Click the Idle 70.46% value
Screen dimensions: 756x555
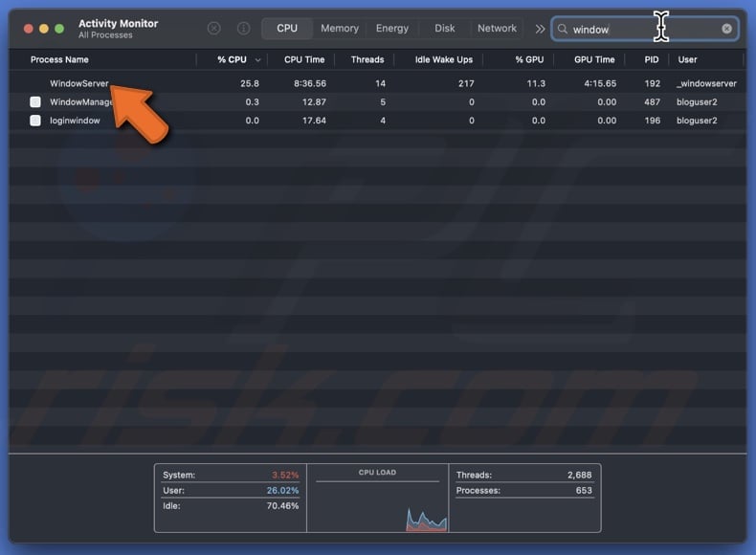tap(282, 506)
